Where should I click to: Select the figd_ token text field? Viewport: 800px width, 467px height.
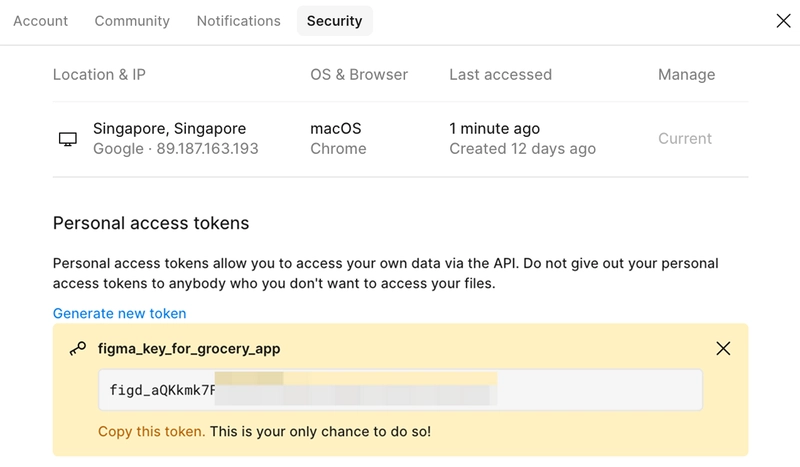[401, 390]
